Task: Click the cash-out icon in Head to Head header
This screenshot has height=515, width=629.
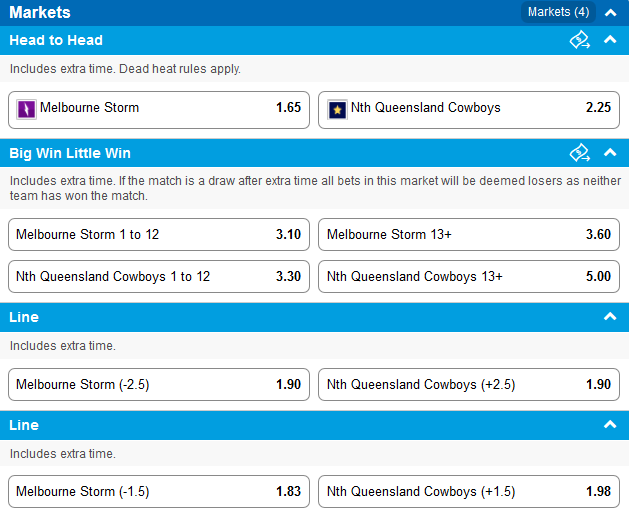Action: (x=580, y=40)
